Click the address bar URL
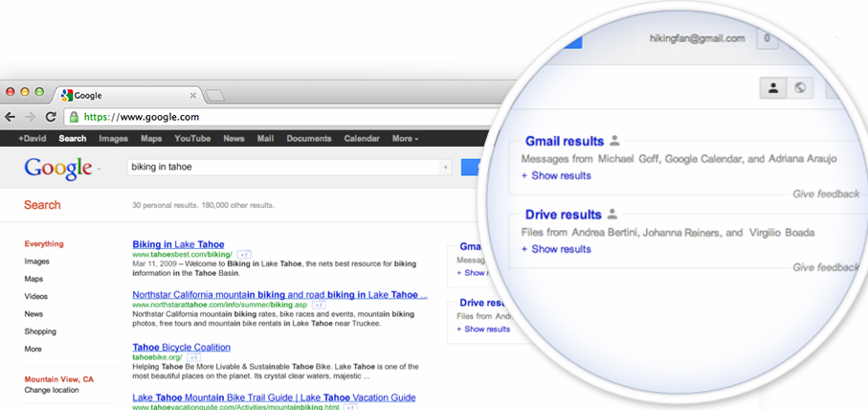This screenshot has width=868, height=410. (142, 117)
